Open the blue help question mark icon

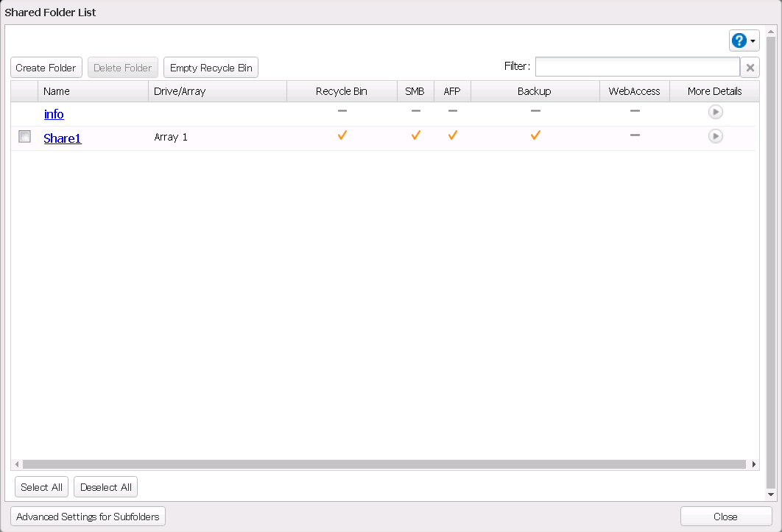pos(739,40)
